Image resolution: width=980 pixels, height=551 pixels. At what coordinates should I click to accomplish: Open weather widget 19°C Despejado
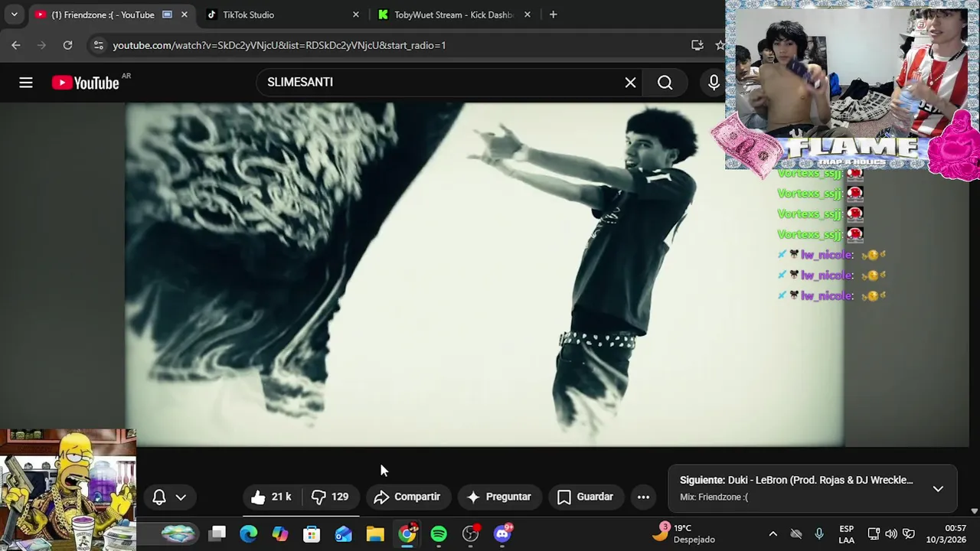point(684,533)
